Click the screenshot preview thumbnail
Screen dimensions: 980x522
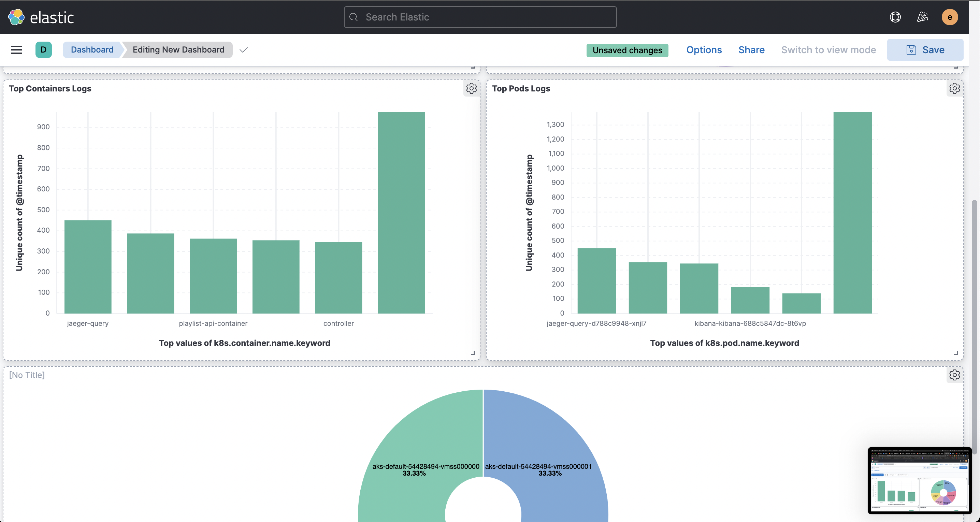920,481
